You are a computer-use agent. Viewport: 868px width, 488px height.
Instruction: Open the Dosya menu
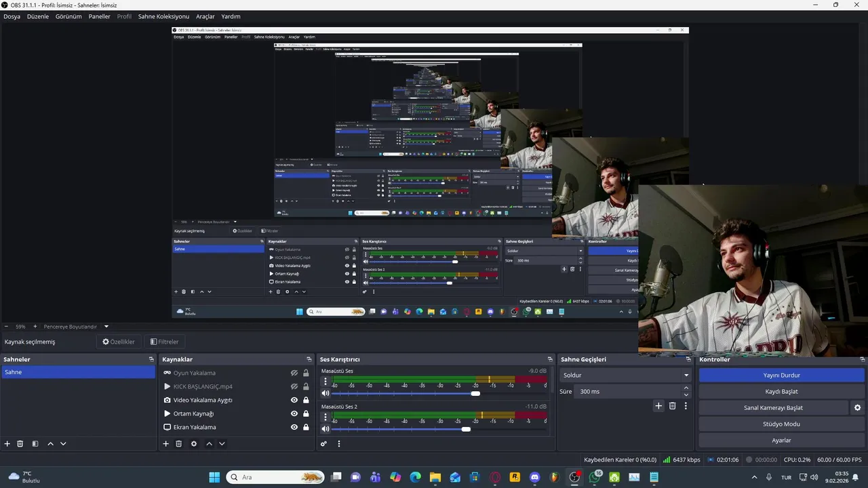[12, 16]
